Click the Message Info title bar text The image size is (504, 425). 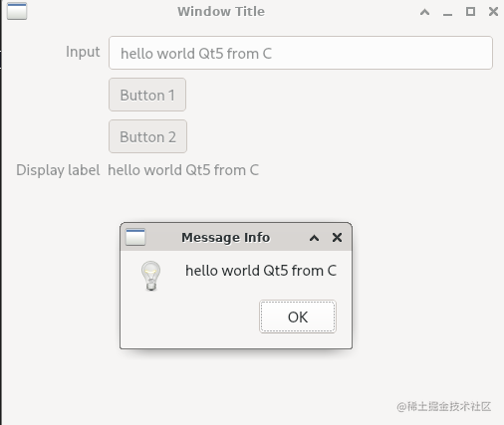point(225,238)
